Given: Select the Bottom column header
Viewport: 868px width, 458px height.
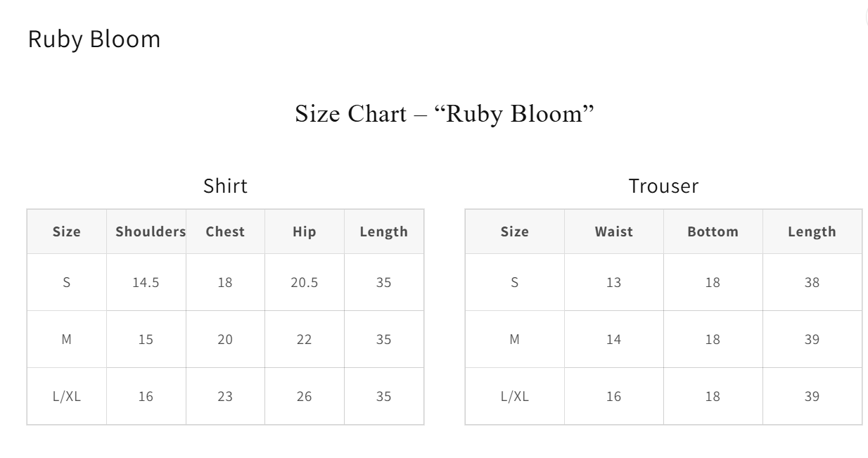Looking at the screenshot, I should (713, 231).
